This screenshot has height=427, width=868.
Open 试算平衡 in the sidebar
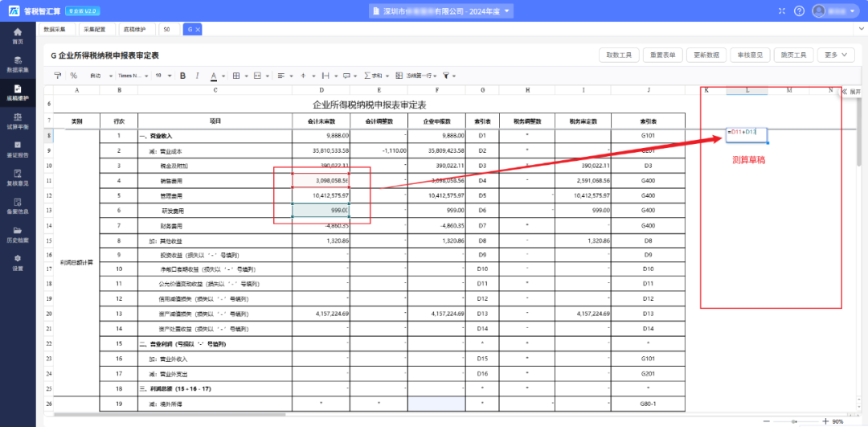coord(18,121)
